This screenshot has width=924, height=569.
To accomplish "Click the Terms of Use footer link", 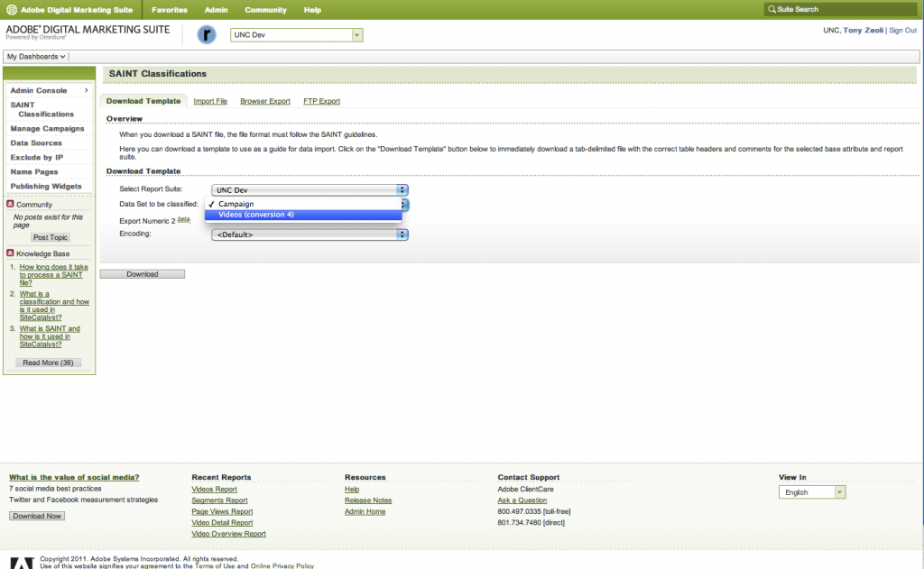I will [x=215, y=566].
